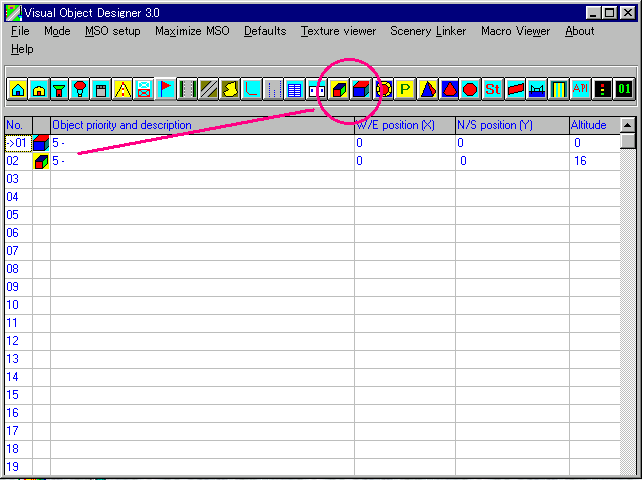Select the large blue cube with red top icon
The width and height of the screenshot is (642, 480).
[361, 89]
